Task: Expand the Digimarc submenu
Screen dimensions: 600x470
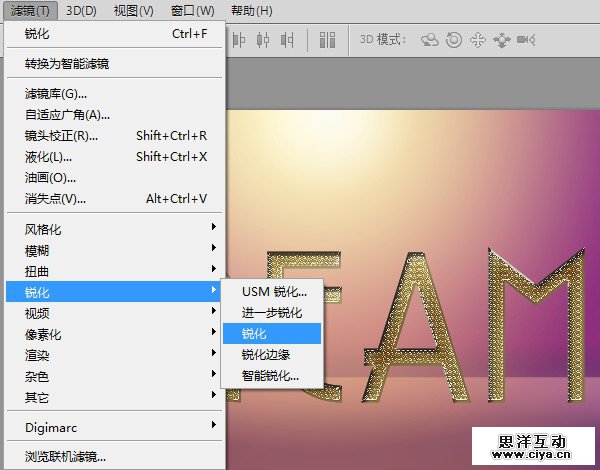Action: tap(114, 428)
